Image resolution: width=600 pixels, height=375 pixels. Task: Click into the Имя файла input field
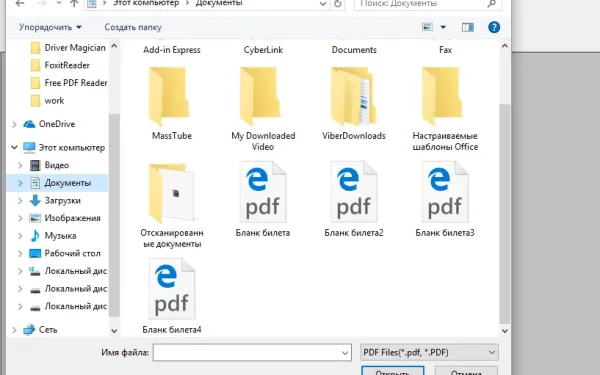click(x=252, y=353)
